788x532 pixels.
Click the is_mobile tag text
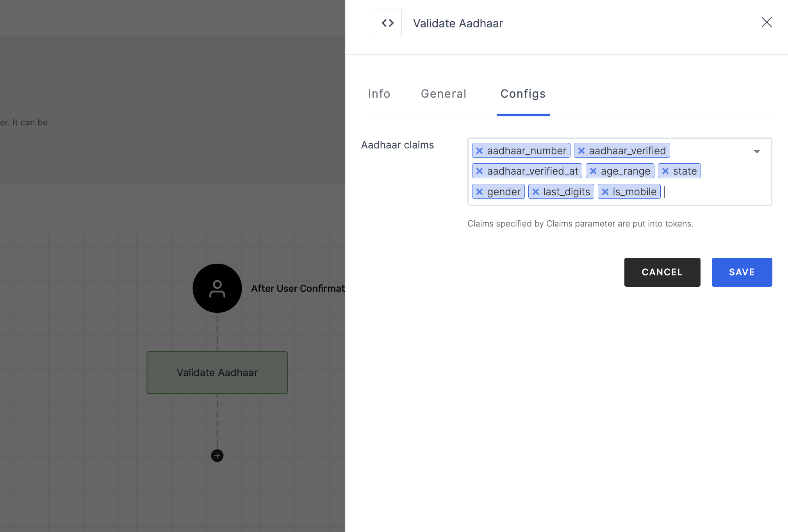click(x=635, y=192)
